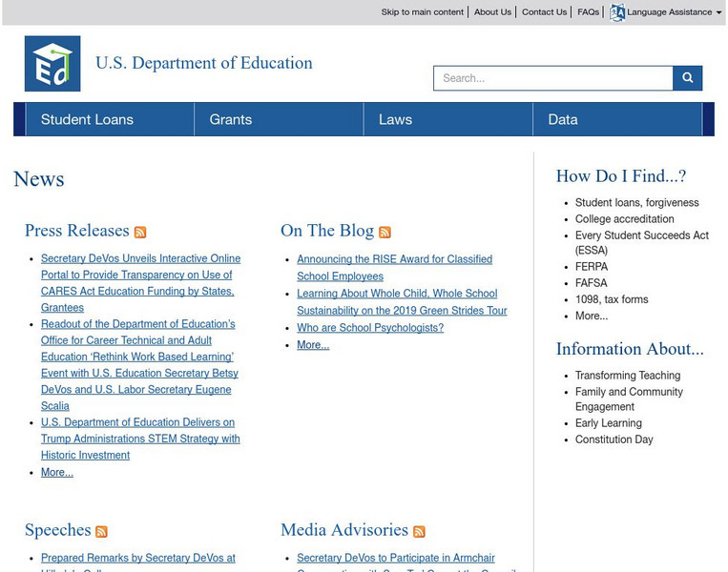Open the Data navigation menu
This screenshot has width=728, height=572.
click(563, 119)
